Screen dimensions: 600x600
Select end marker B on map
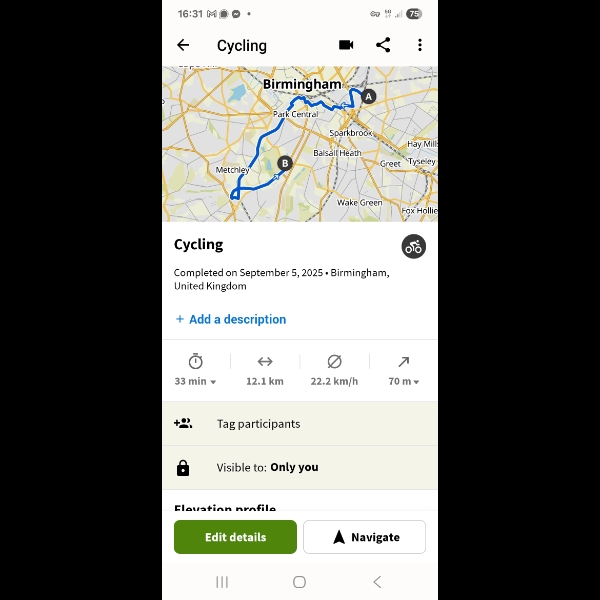pos(285,163)
